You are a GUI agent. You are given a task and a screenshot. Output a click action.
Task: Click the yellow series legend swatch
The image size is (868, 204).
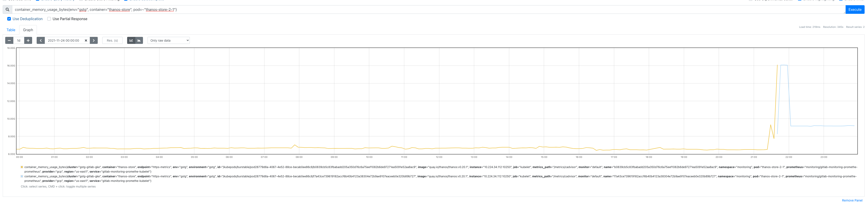pos(22,167)
